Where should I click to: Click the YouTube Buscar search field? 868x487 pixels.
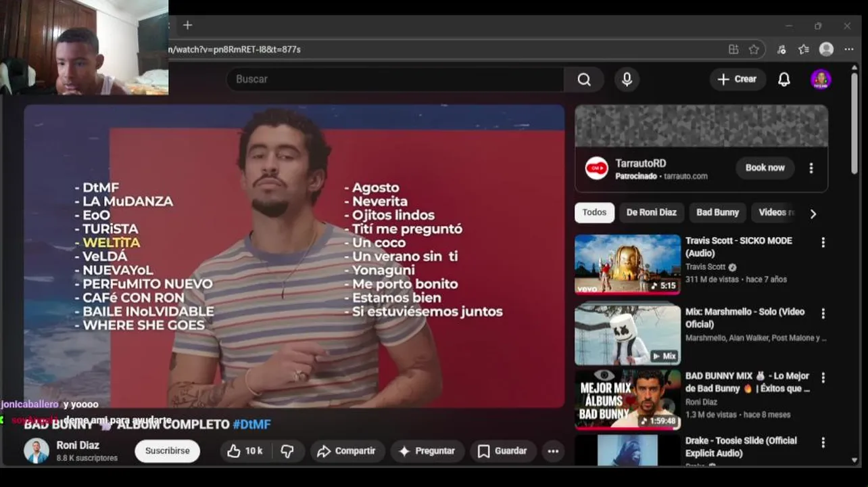click(395, 79)
